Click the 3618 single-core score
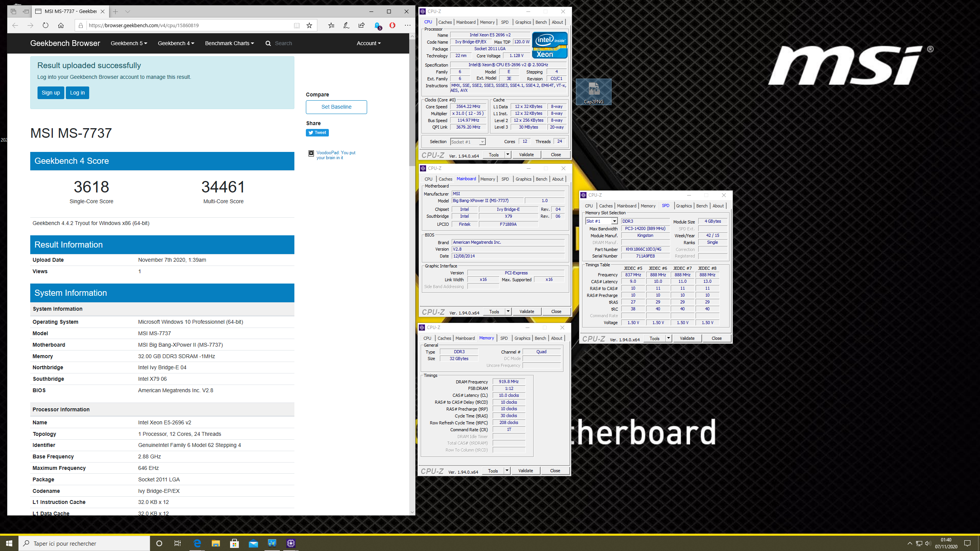Image resolution: width=980 pixels, height=551 pixels. coord(91,187)
